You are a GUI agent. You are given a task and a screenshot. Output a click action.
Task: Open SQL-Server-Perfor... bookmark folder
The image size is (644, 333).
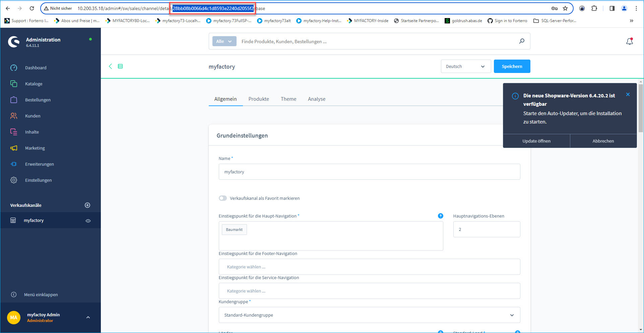pyautogui.click(x=555, y=21)
